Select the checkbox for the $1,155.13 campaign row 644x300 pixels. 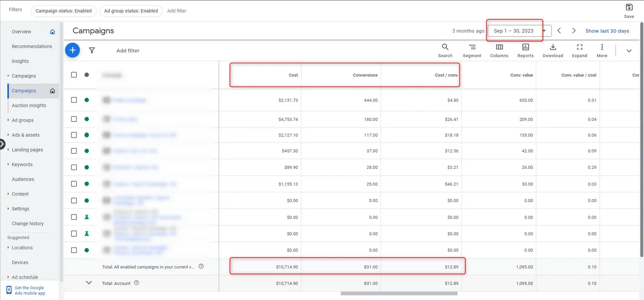tap(74, 184)
